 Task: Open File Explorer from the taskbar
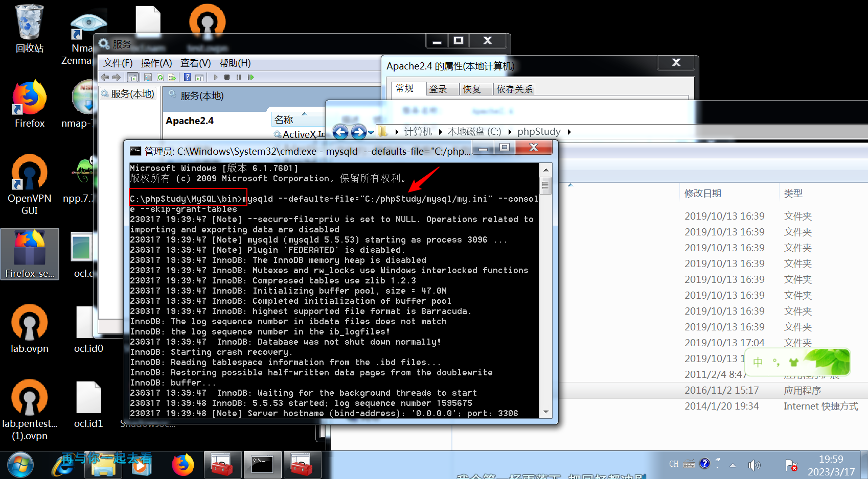(x=103, y=465)
